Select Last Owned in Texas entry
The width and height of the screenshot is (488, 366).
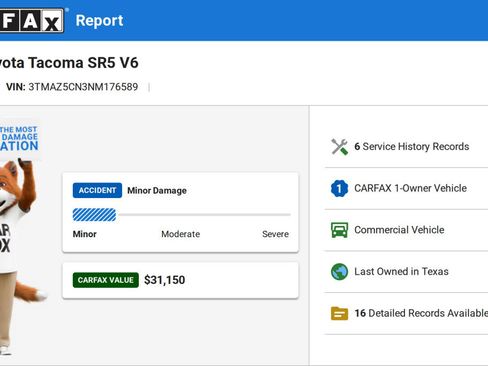tap(401, 272)
